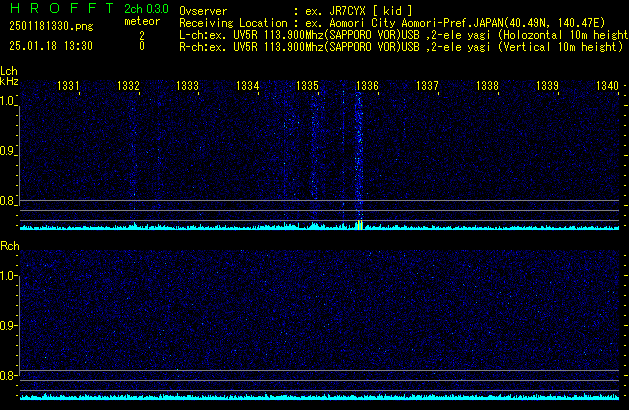This screenshot has height=410, width=629.
Task: Select the 1331 time marker
Action: 68,86
